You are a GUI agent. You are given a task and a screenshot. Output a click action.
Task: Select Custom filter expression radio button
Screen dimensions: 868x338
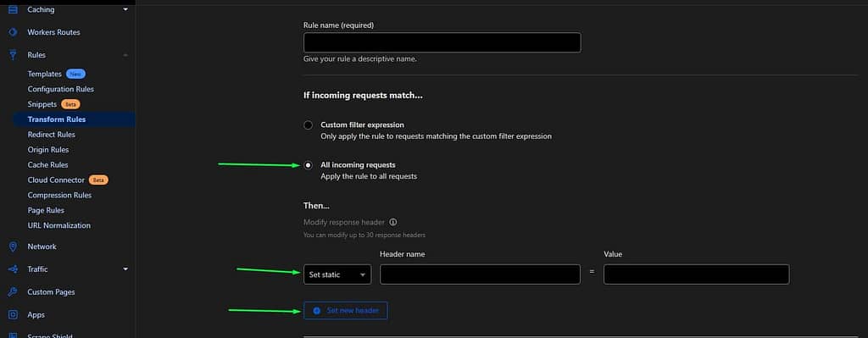[x=309, y=125]
